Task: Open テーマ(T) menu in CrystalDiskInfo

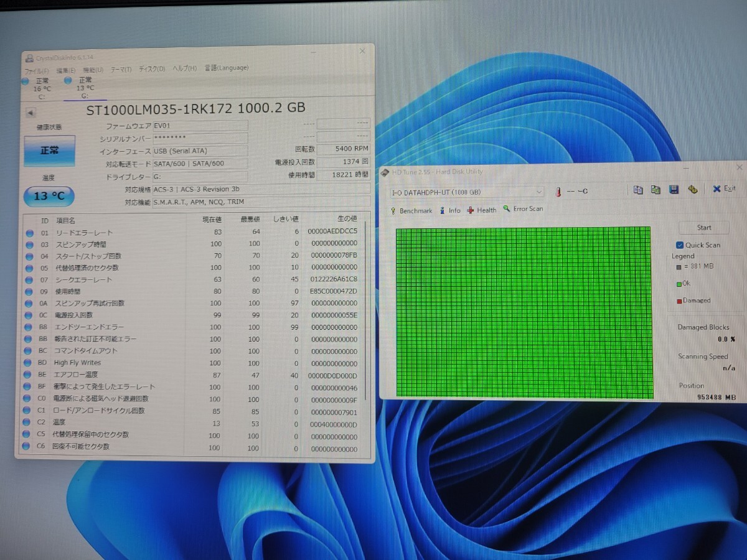Action: point(121,69)
